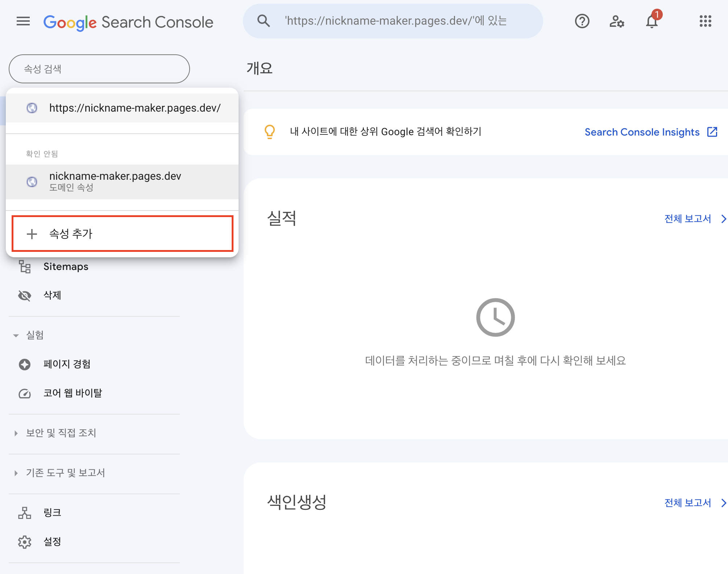Expand 보안 및 직접 조치 section

[x=16, y=433]
